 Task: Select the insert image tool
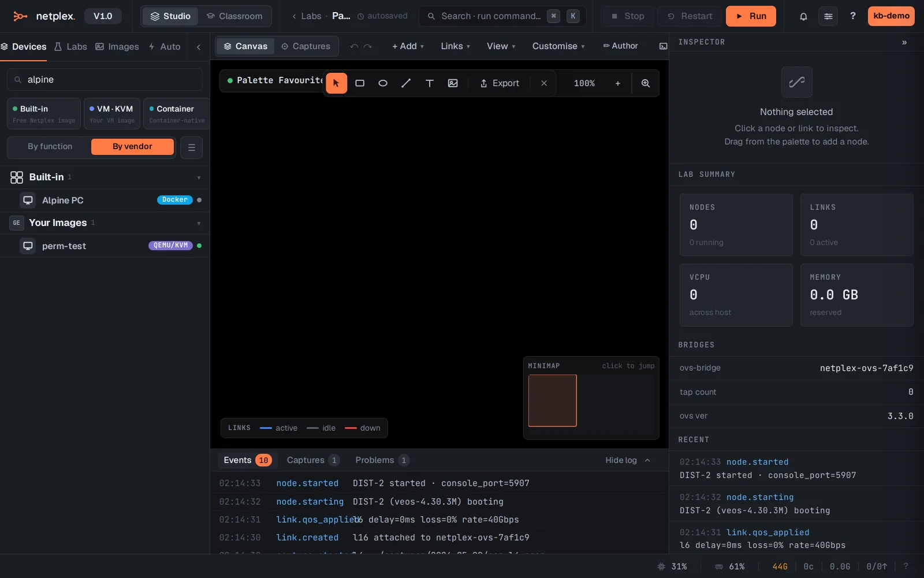pos(453,83)
